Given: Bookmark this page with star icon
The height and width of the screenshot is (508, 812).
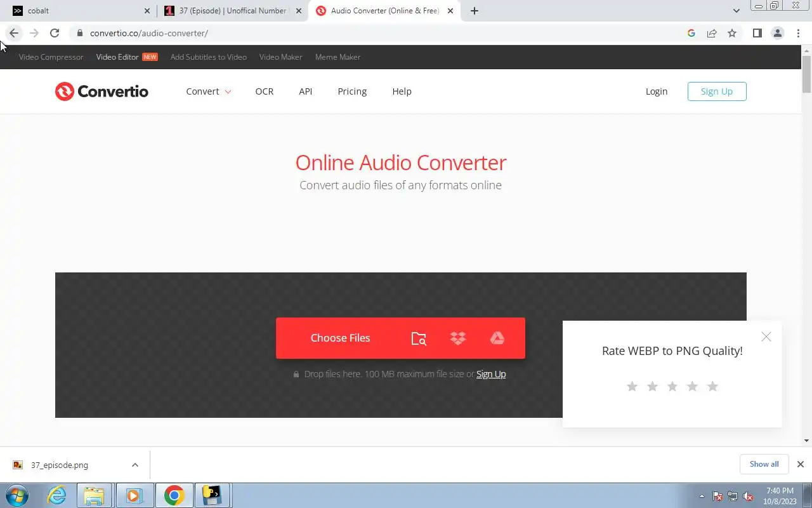Looking at the screenshot, I should (x=732, y=33).
